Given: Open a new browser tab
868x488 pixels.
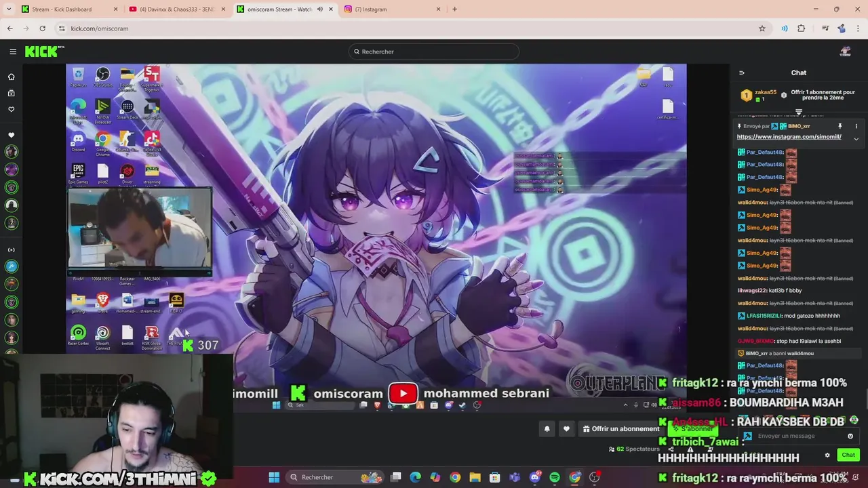Looking at the screenshot, I should [454, 9].
